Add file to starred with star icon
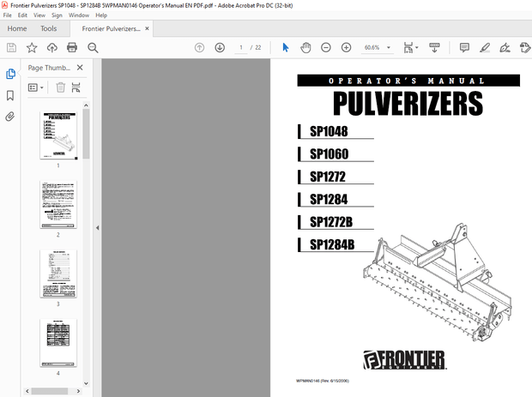Viewport: 532px width, 397px height. coord(32,48)
